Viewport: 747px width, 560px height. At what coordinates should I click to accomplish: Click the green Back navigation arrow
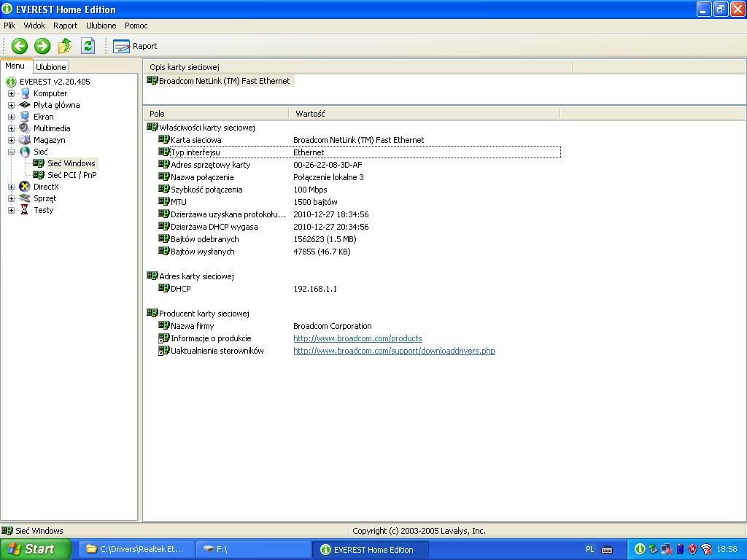tap(18, 45)
